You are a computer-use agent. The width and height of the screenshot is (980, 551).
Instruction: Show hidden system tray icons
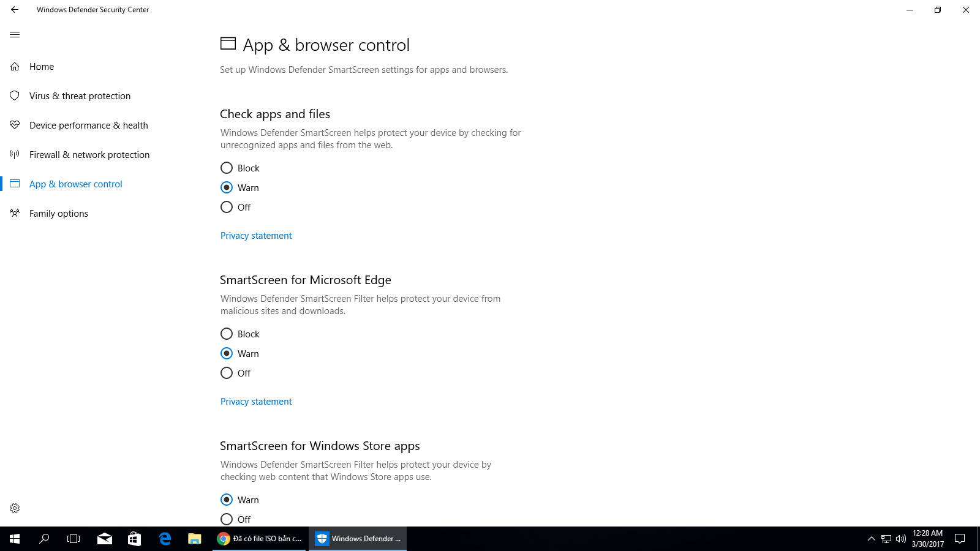(871, 539)
